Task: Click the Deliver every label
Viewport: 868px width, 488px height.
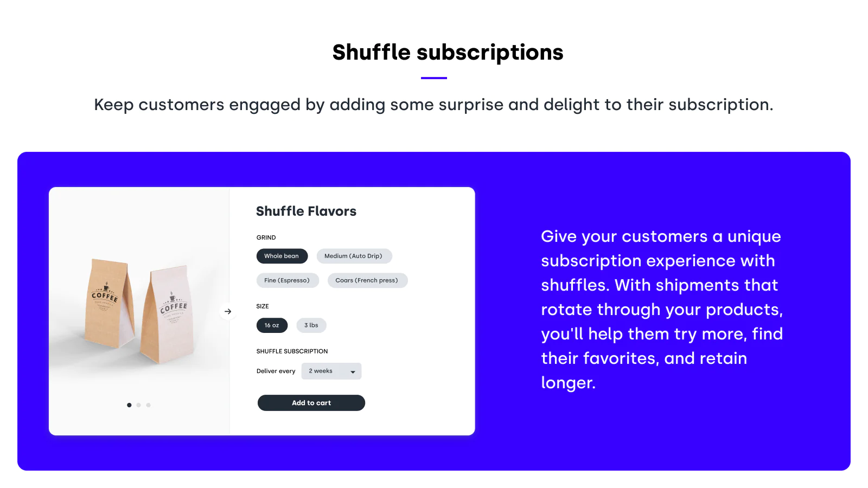Action: click(276, 371)
